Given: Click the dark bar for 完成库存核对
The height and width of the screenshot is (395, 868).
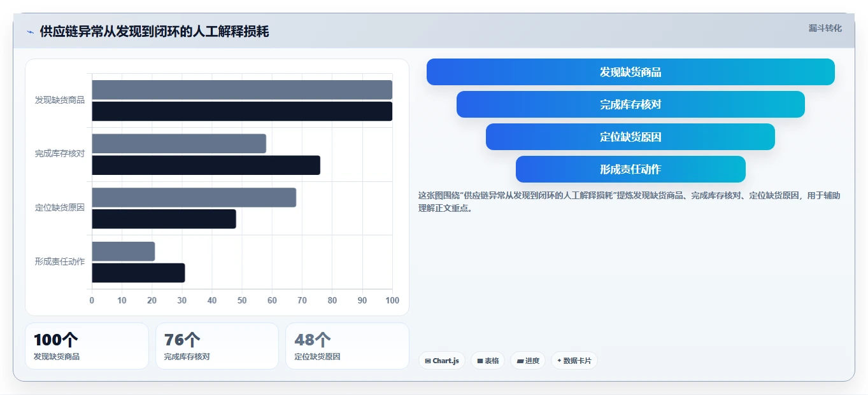Looking at the screenshot, I should 206,165.
